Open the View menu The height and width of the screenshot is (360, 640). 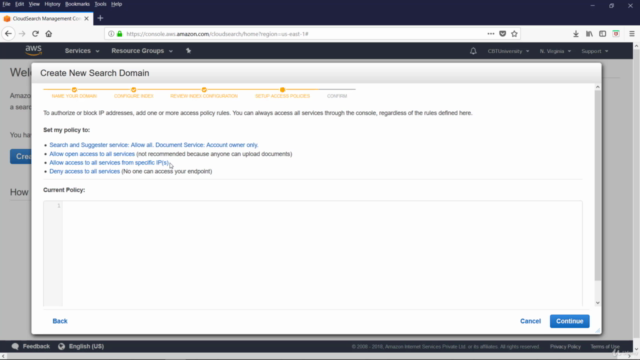pos(34,4)
